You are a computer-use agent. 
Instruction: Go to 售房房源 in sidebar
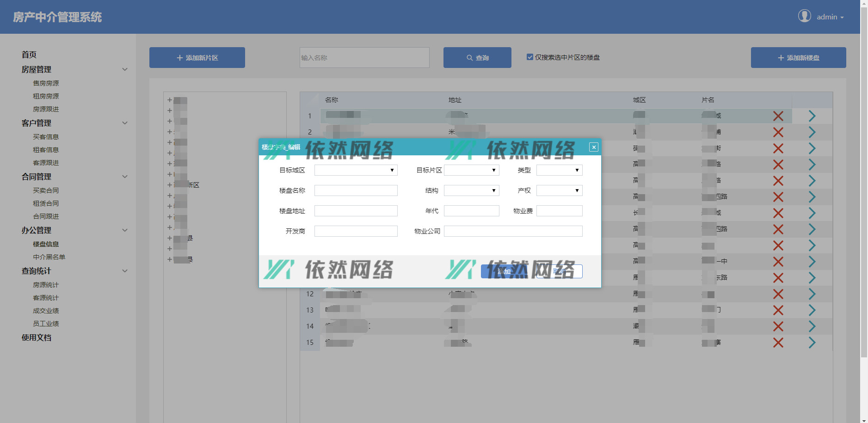pyautogui.click(x=46, y=83)
